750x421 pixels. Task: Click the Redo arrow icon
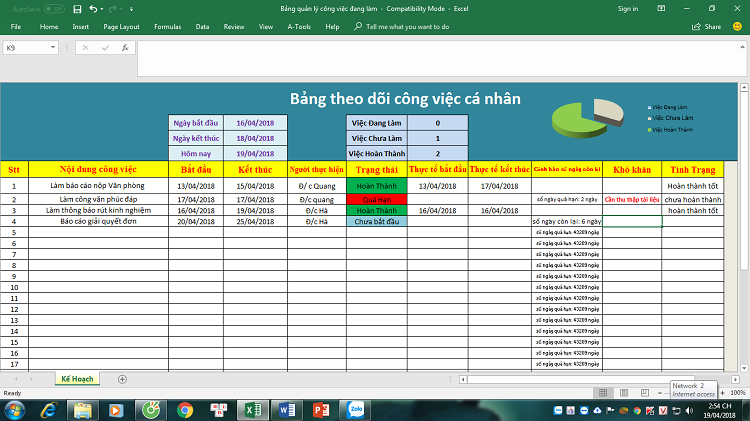coord(112,9)
